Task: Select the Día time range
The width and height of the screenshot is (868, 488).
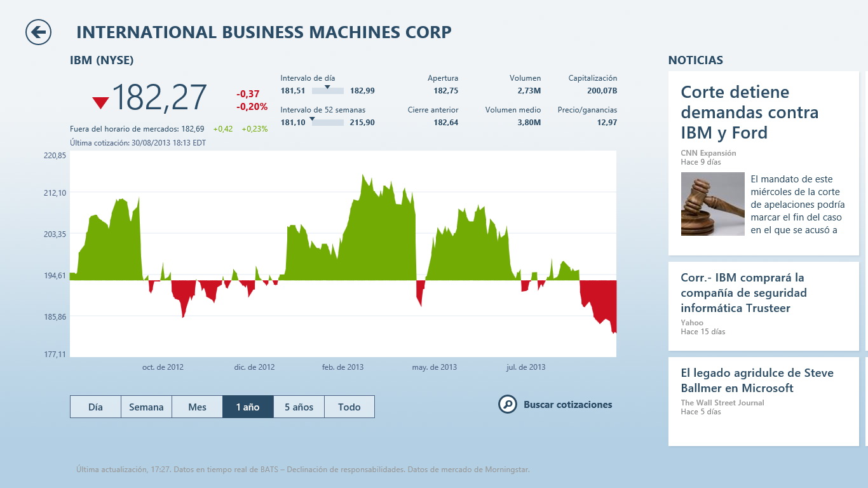Action: pyautogui.click(x=95, y=407)
